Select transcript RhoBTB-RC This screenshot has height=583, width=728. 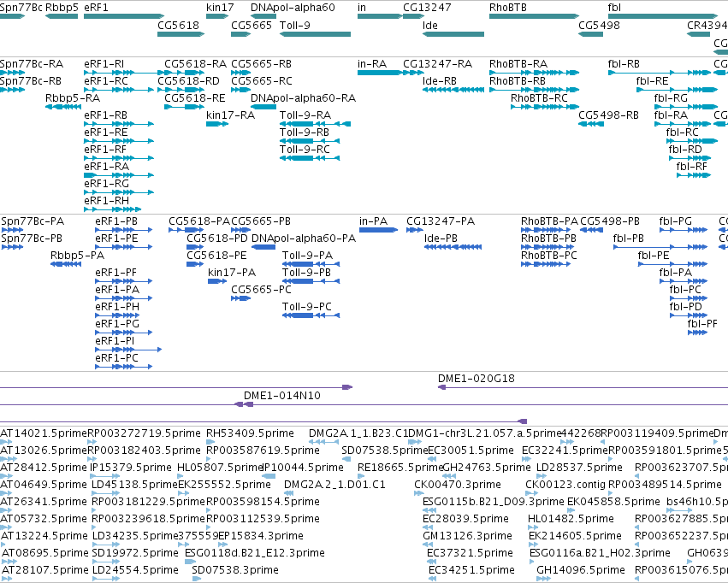tap(545, 107)
